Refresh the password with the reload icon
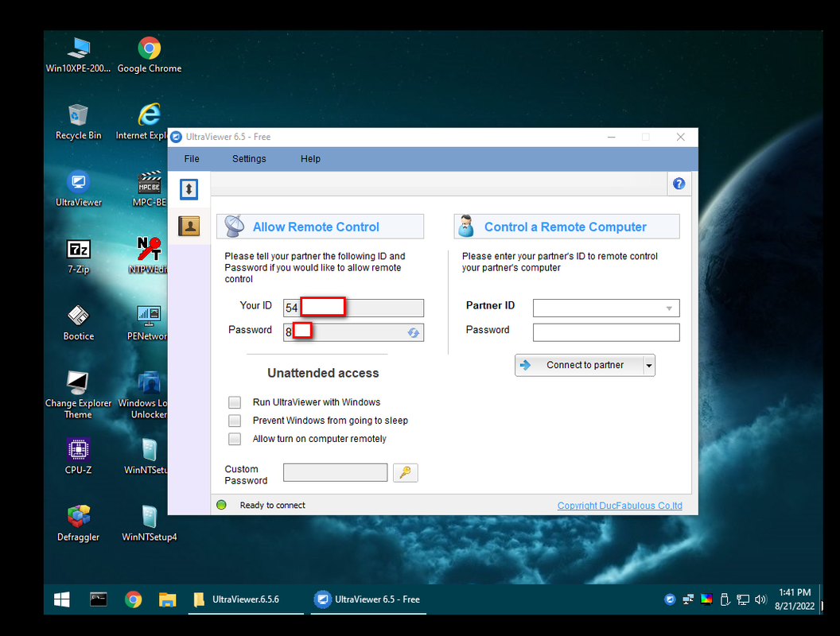The width and height of the screenshot is (840, 636). 413,332
